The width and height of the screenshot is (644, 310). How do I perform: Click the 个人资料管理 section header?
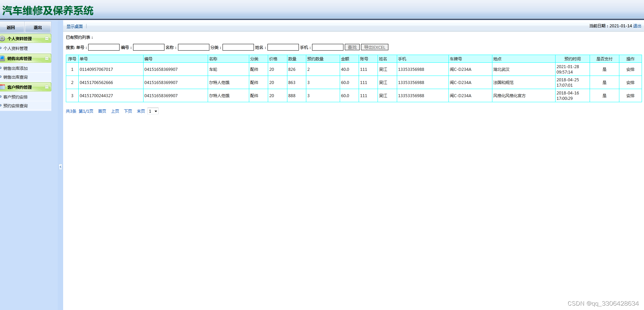tap(26, 38)
